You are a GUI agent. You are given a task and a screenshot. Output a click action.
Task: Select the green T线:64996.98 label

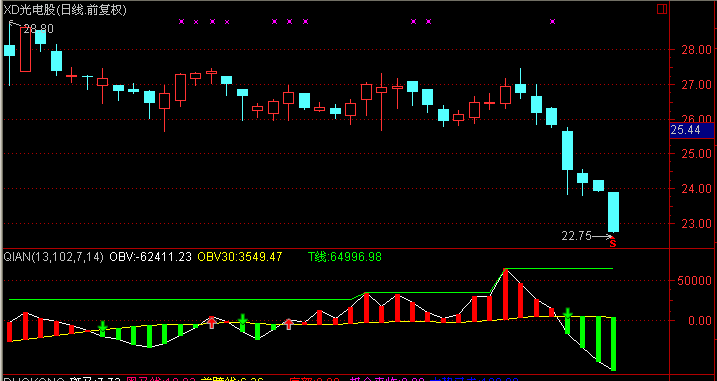344,257
